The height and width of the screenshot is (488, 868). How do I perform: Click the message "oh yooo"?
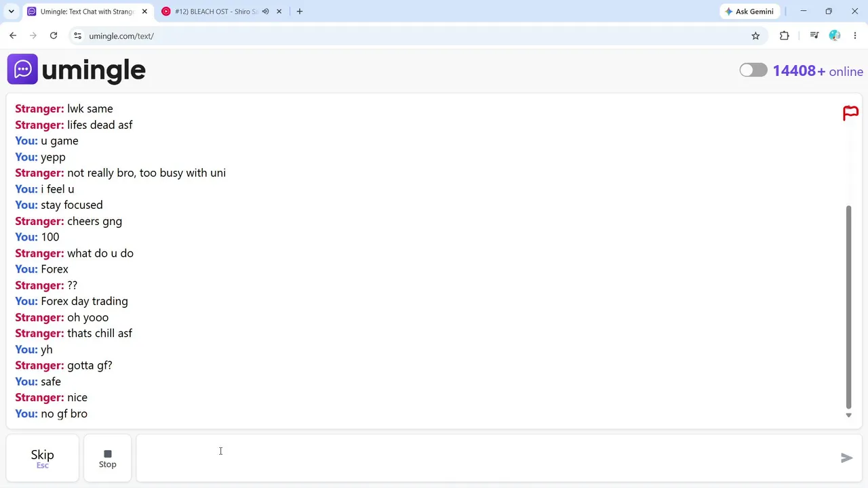click(x=87, y=317)
